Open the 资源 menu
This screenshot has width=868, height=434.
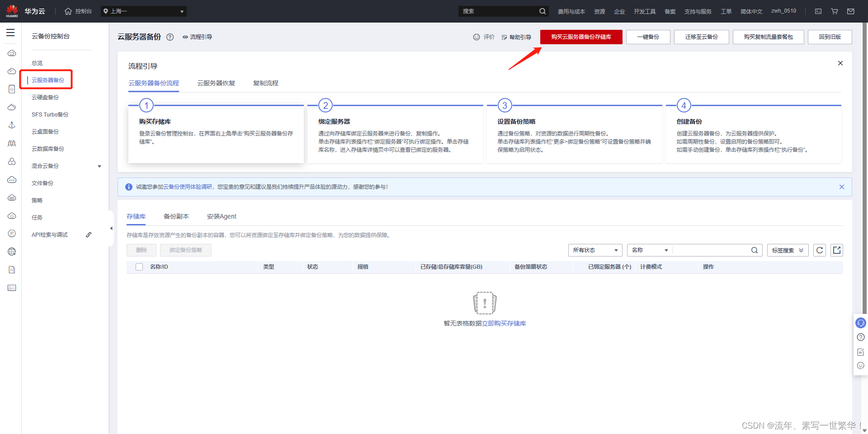pyautogui.click(x=599, y=11)
